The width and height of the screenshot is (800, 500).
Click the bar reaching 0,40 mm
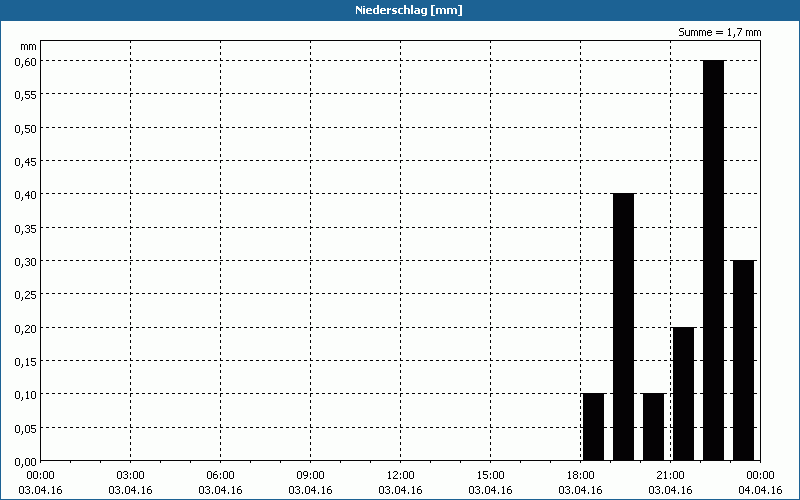coord(623,327)
